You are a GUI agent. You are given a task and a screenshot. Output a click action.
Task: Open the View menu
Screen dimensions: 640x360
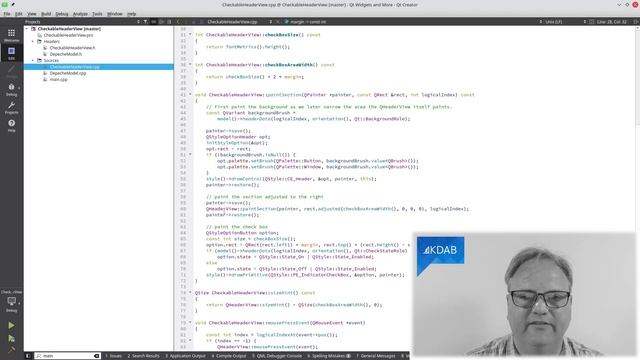tap(31, 14)
